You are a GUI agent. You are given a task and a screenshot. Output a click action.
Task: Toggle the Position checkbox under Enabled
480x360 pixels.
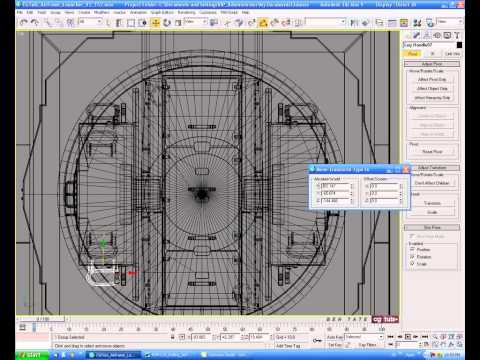tap(412, 249)
